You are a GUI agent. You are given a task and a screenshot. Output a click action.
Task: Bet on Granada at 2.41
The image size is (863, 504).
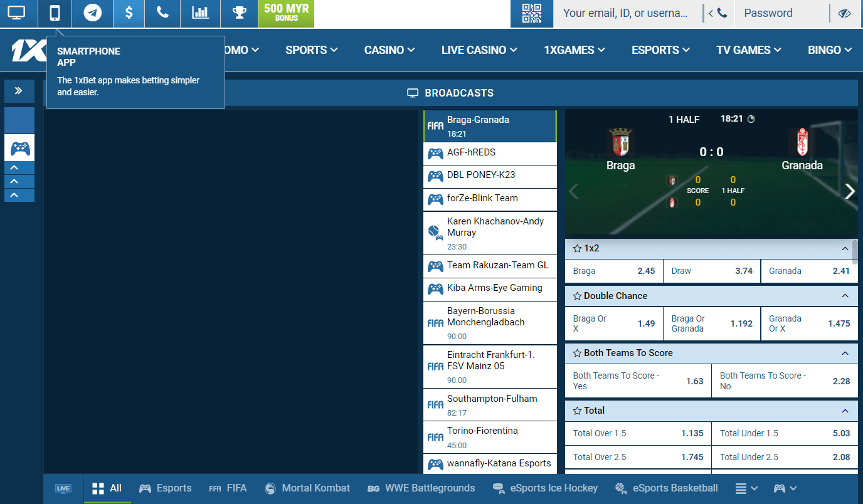point(809,271)
